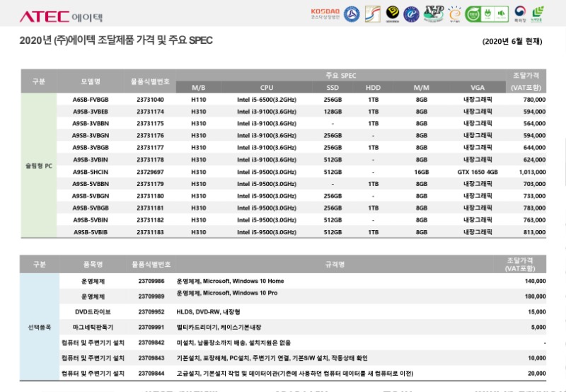This screenshot has width=566, height=392.
Task: Click '마그네틱판독기' item name
Action: (x=93, y=328)
